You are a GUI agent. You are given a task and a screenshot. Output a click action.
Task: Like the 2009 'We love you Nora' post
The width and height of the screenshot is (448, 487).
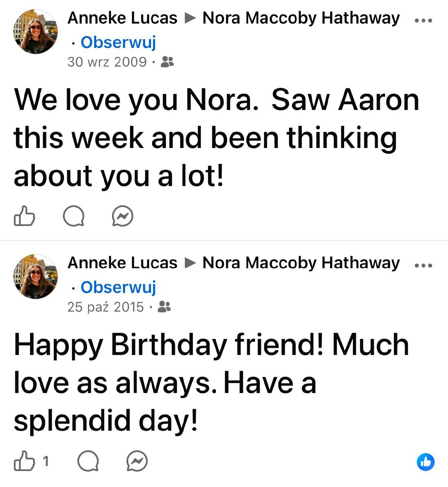(24, 216)
